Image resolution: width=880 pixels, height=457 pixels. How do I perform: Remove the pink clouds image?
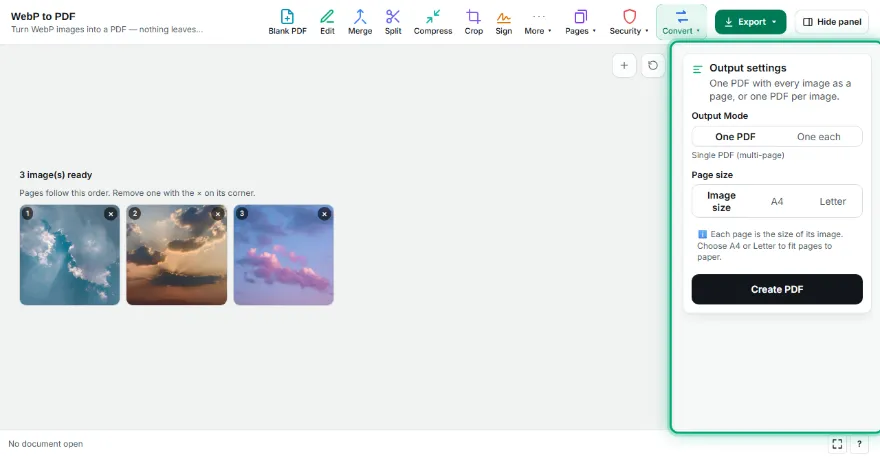(324, 214)
